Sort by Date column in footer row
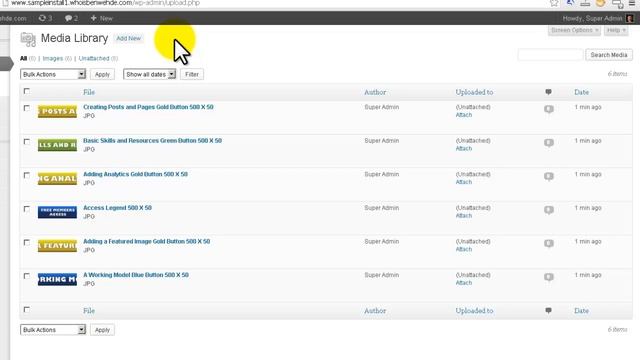 click(582, 311)
